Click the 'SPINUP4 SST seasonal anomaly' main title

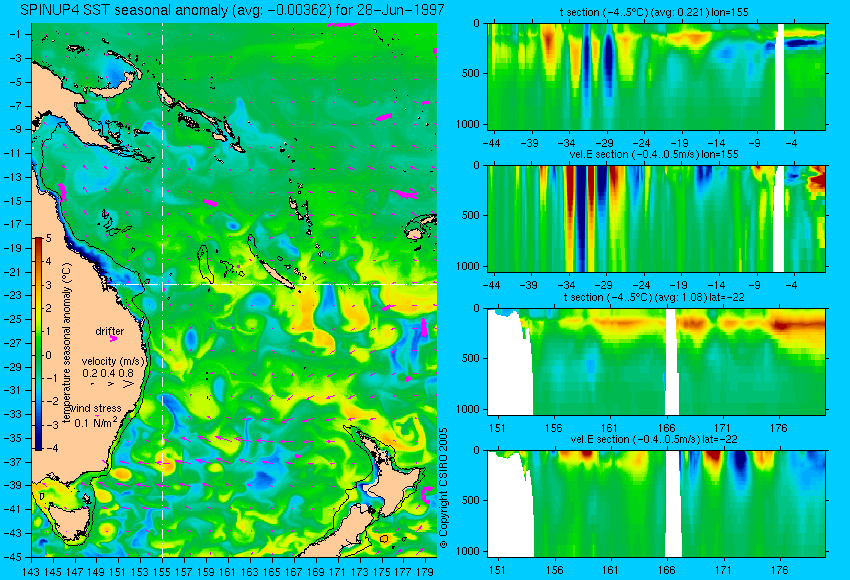click(x=232, y=10)
